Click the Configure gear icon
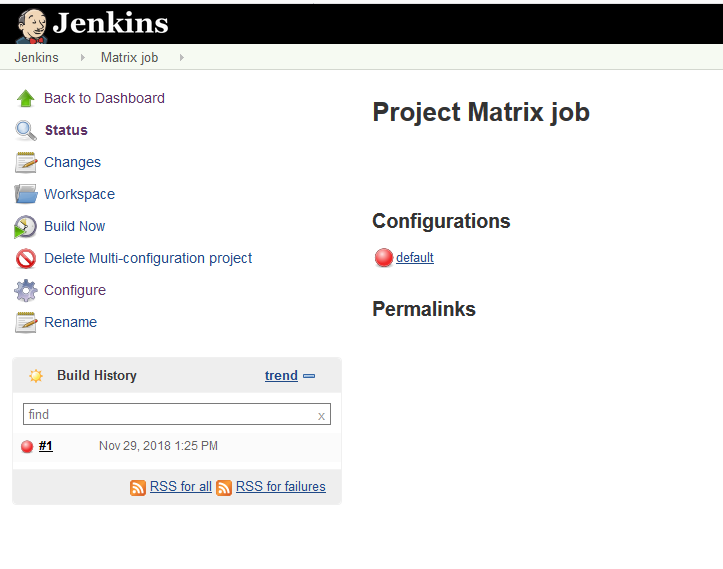The height and width of the screenshot is (569, 723). coord(26,290)
